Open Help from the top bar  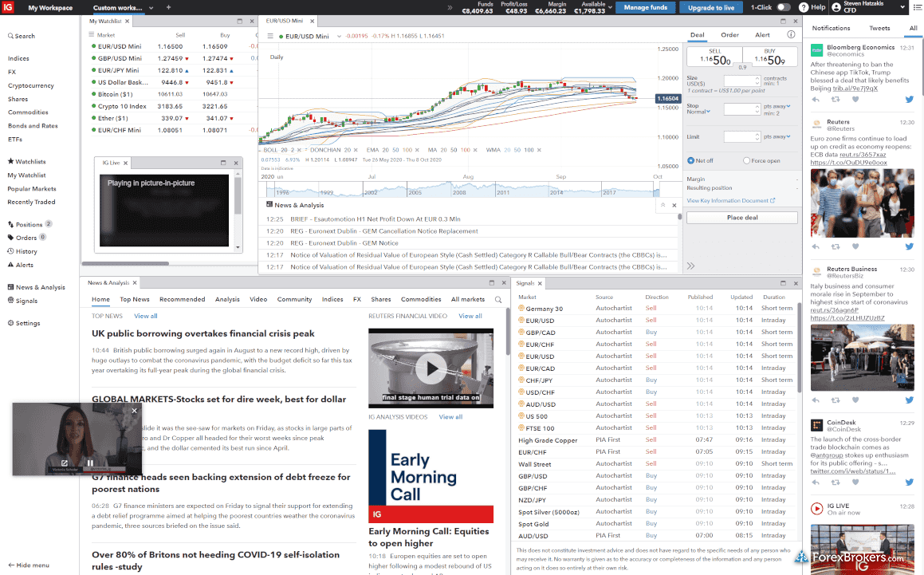[812, 7]
